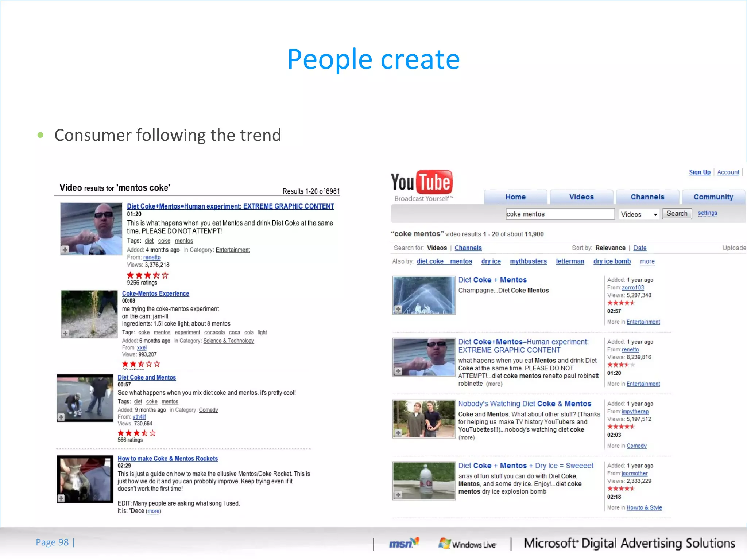Click plus icon on Coke & Mentos Rockets thumbnail
This screenshot has width=747, height=560.
click(x=61, y=498)
